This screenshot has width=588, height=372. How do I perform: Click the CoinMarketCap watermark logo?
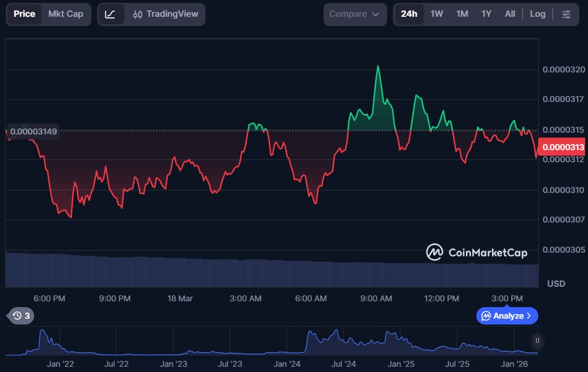pos(477,252)
